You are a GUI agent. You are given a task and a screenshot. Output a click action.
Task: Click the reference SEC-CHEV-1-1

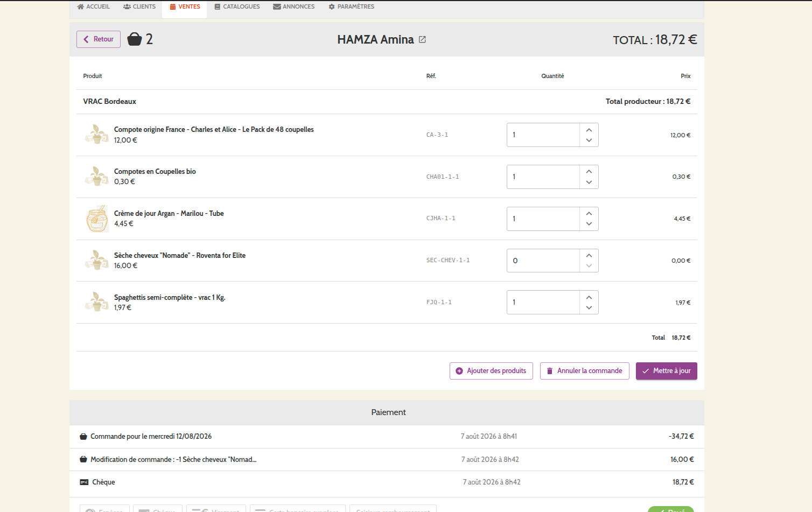(448, 261)
